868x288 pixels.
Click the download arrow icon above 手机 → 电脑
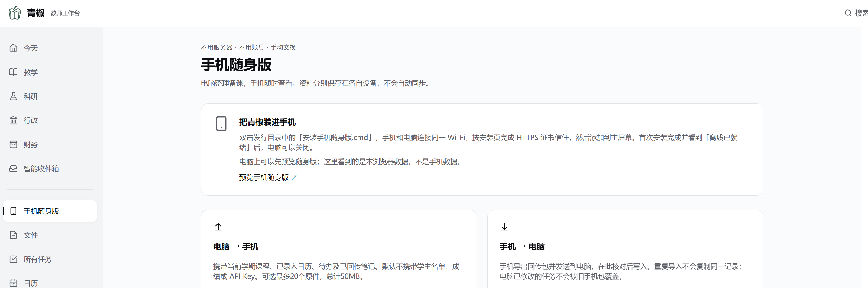[x=504, y=227]
